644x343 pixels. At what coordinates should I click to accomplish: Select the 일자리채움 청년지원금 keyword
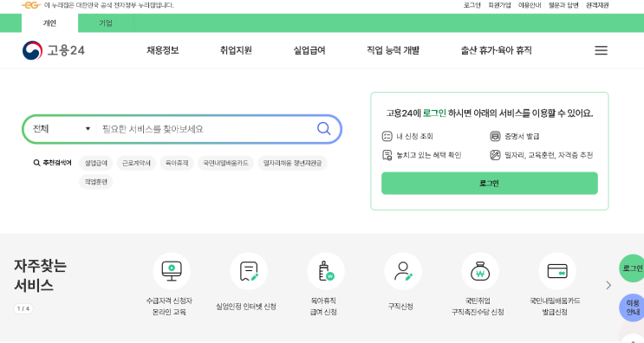(x=292, y=163)
